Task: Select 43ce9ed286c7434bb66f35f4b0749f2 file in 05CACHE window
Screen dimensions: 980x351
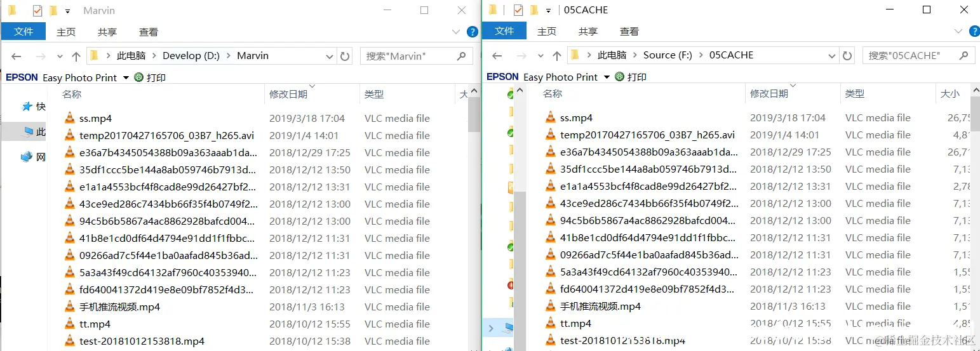Action: click(649, 203)
